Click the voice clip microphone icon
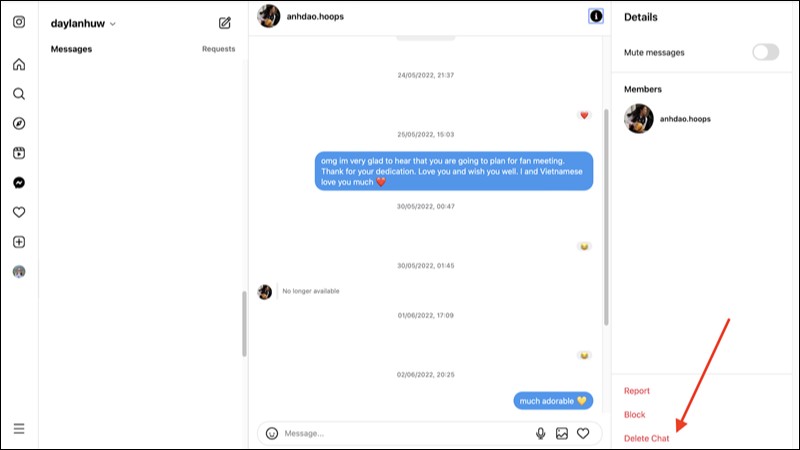Viewport: 800px width, 450px height. pos(540,433)
